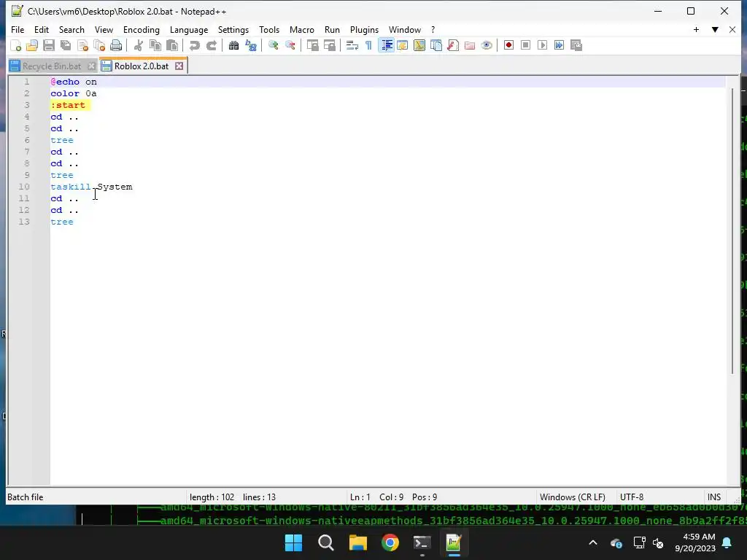Open Replace with the Replace icon

(251, 45)
